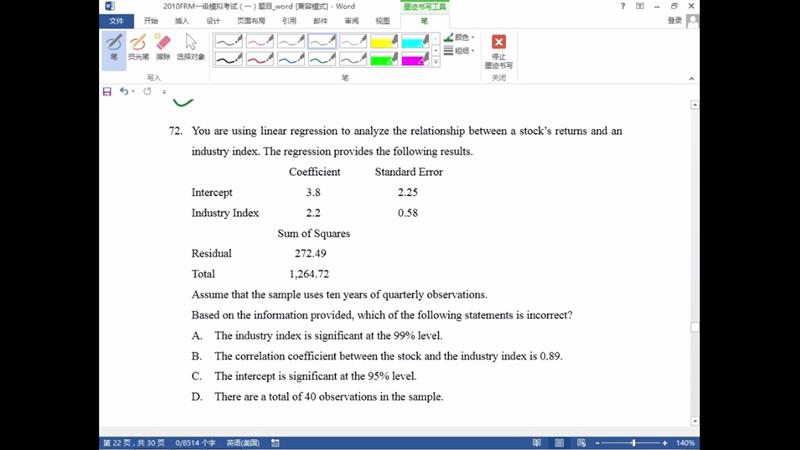Switch to the 插入 (Insert) ribbon tab
Viewport: 800px width, 450px height.
pyautogui.click(x=181, y=20)
